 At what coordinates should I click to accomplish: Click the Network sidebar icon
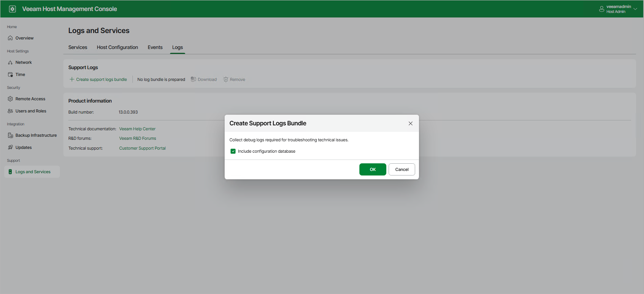point(10,62)
